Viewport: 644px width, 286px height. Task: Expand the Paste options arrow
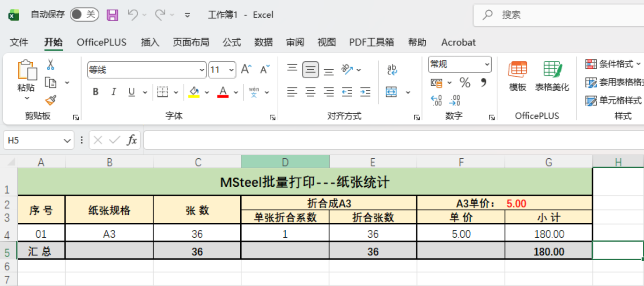click(27, 98)
